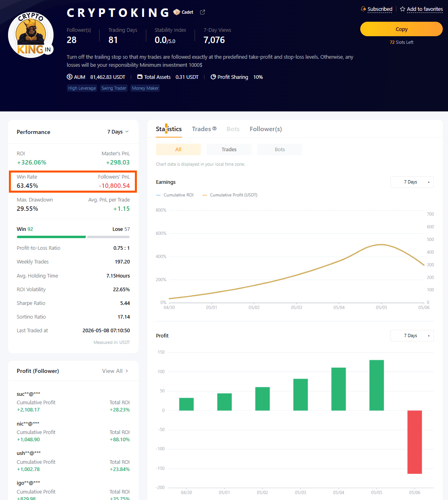Select the All filter button
448x500 pixels.
click(x=178, y=149)
